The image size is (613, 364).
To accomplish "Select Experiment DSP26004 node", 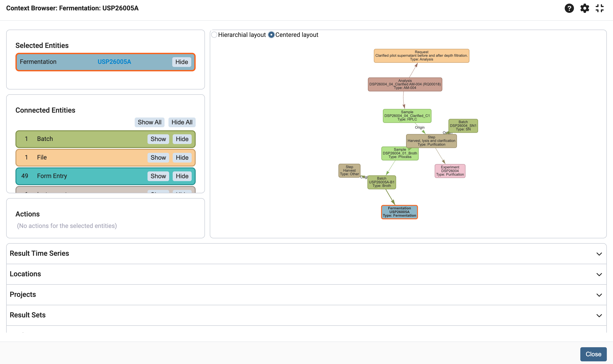I will tap(450, 171).
